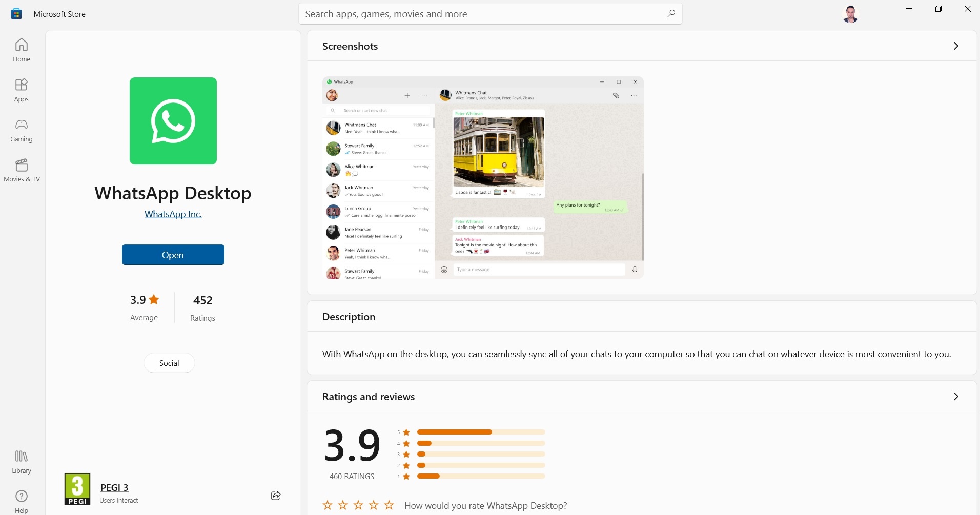Image resolution: width=980 pixels, height=515 pixels.
Task: Open the Help page
Action: (x=22, y=501)
